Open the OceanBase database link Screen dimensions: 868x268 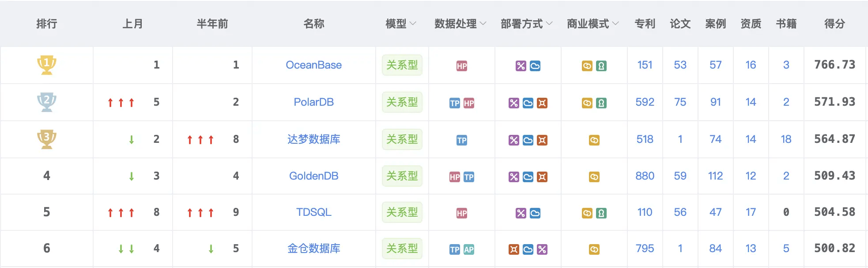click(313, 65)
